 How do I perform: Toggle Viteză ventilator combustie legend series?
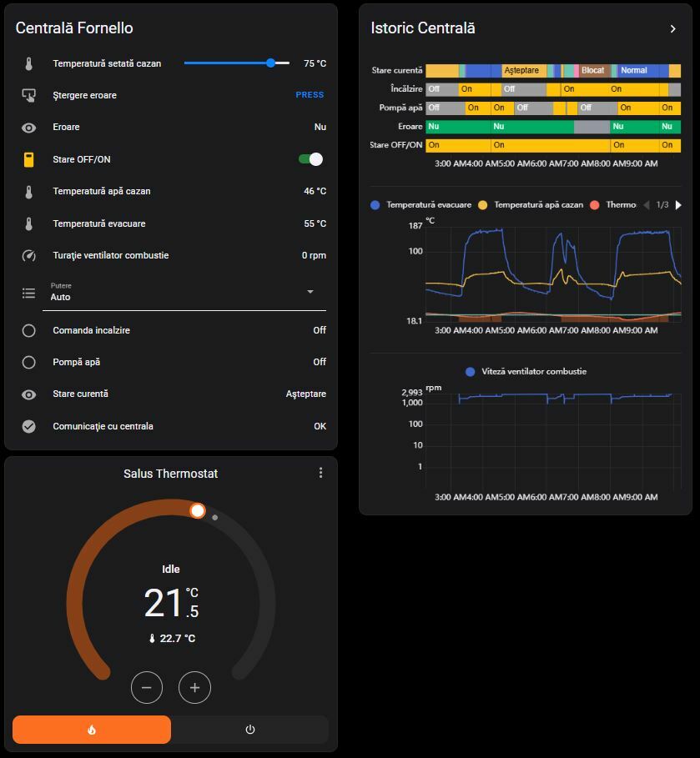point(526,371)
